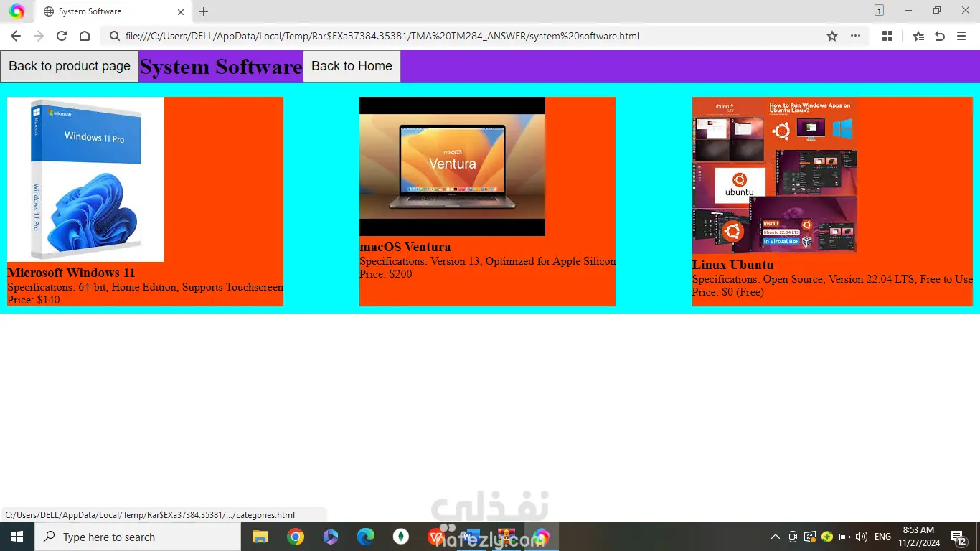Click the 64-bit Home Edition specifications text
This screenshot has height=551, width=980.
[x=145, y=287]
